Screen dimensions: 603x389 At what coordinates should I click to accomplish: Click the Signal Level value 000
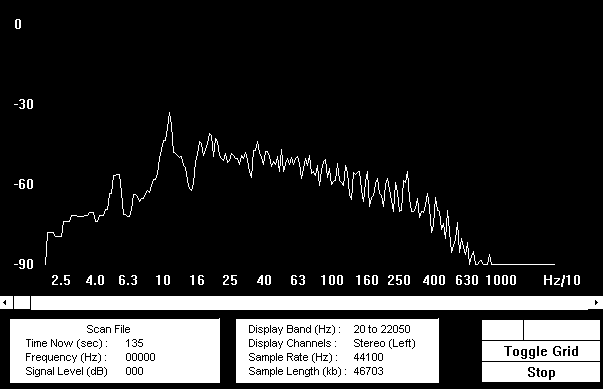point(134,371)
